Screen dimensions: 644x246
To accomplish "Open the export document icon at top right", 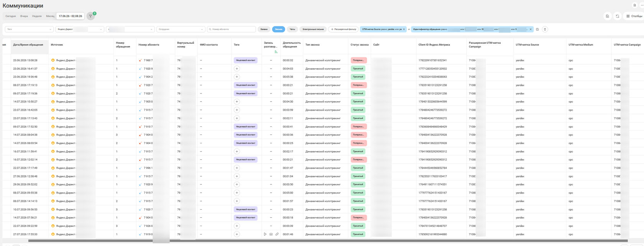I will [634, 5].
